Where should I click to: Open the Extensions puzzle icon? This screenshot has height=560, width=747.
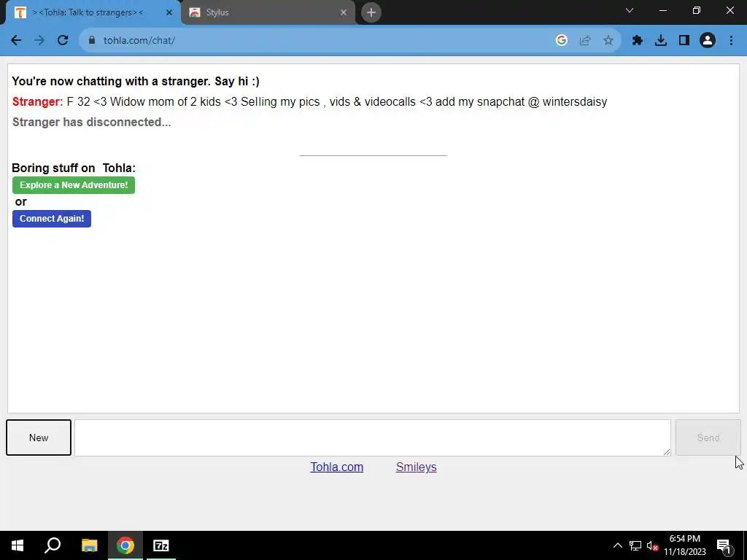click(638, 41)
